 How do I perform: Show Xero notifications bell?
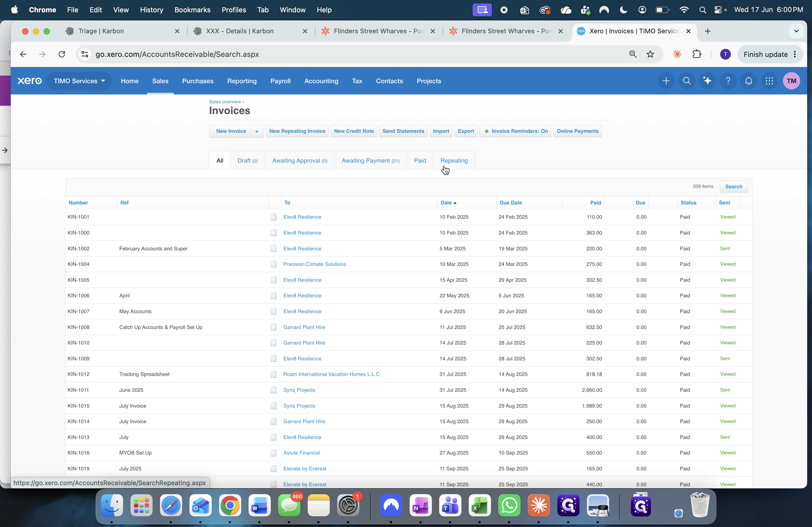[x=749, y=81]
